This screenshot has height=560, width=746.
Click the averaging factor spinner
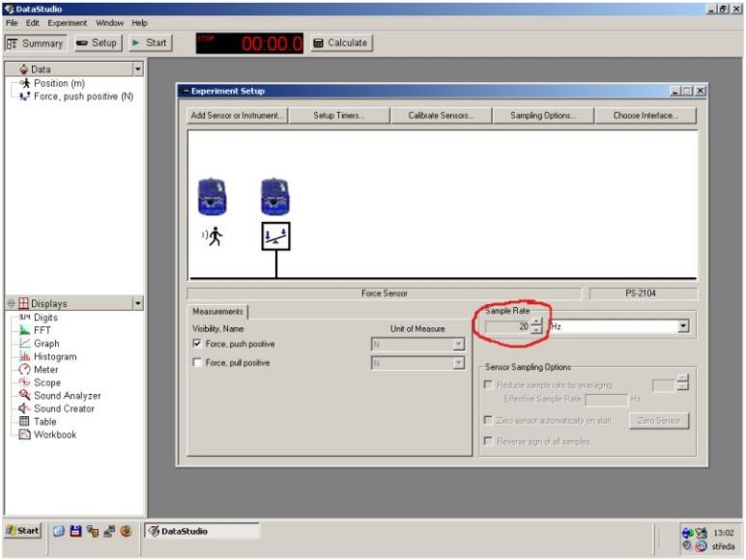[x=683, y=382]
